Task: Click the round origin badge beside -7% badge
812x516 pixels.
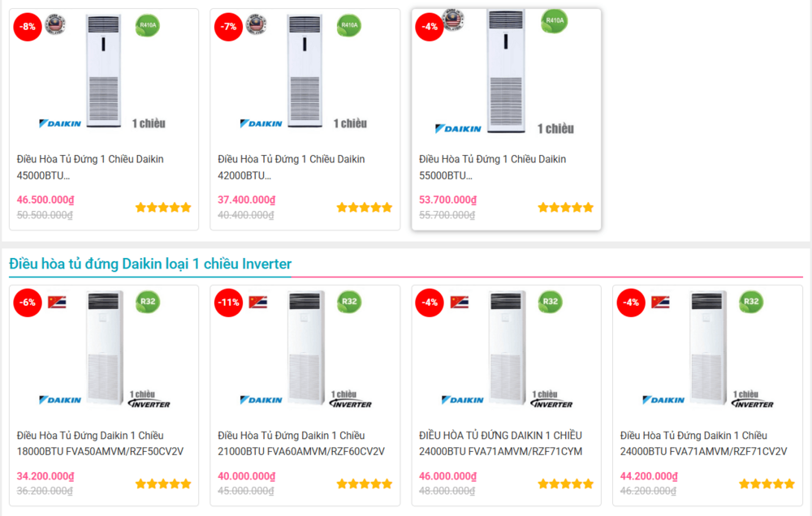Action: [x=257, y=24]
